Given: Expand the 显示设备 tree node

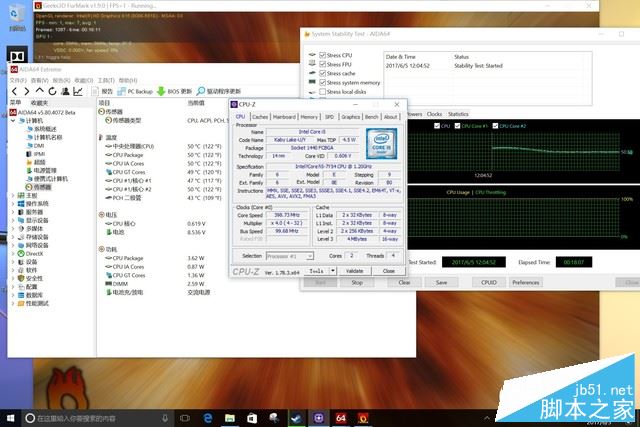Looking at the screenshot, I should (x=13, y=220).
